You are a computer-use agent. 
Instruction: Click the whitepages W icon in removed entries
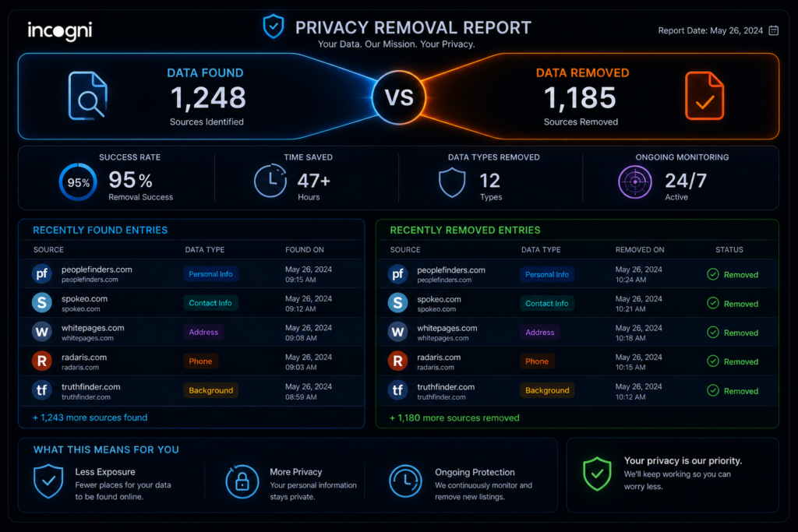(397, 332)
